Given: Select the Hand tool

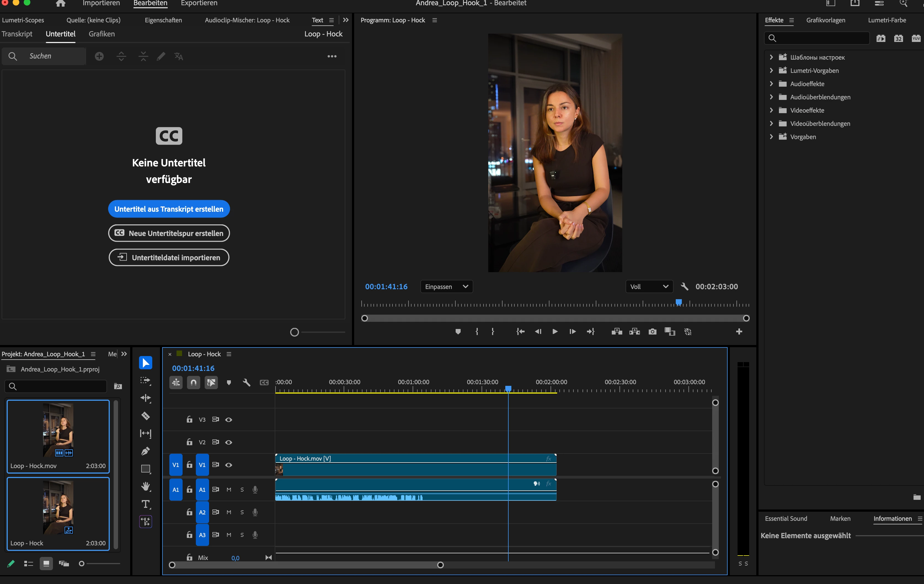Looking at the screenshot, I should [x=145, y=487].
